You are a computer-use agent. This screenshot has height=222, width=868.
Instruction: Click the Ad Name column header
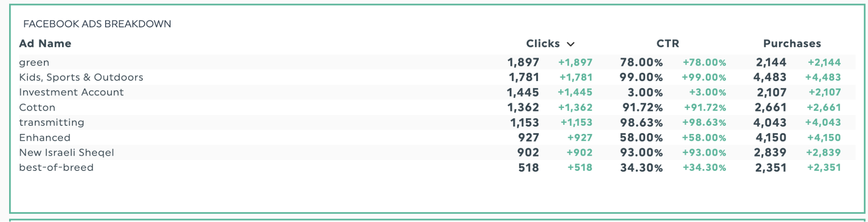pyautogui.click(x=45, y=44)
